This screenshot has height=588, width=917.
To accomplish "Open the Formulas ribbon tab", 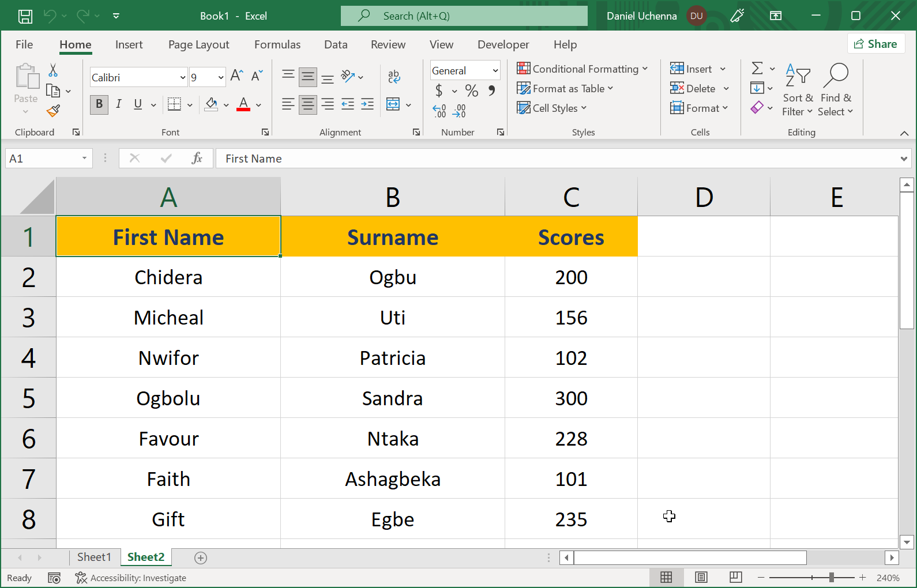I will pyautogui.click(x=277, y=44).
